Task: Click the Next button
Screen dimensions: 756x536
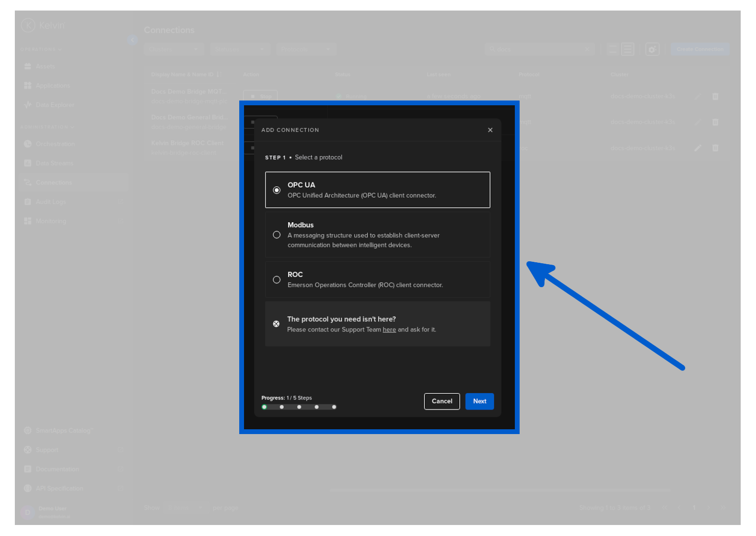Action: (479, 402)
